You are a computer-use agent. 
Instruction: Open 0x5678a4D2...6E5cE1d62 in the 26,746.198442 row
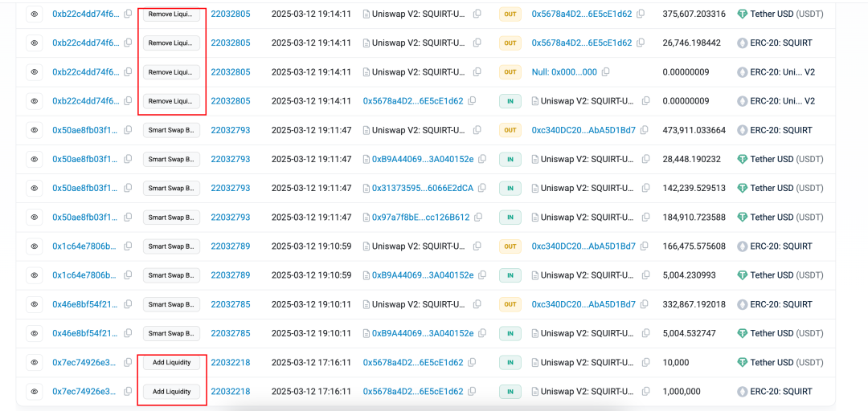[x=582, y=43]
